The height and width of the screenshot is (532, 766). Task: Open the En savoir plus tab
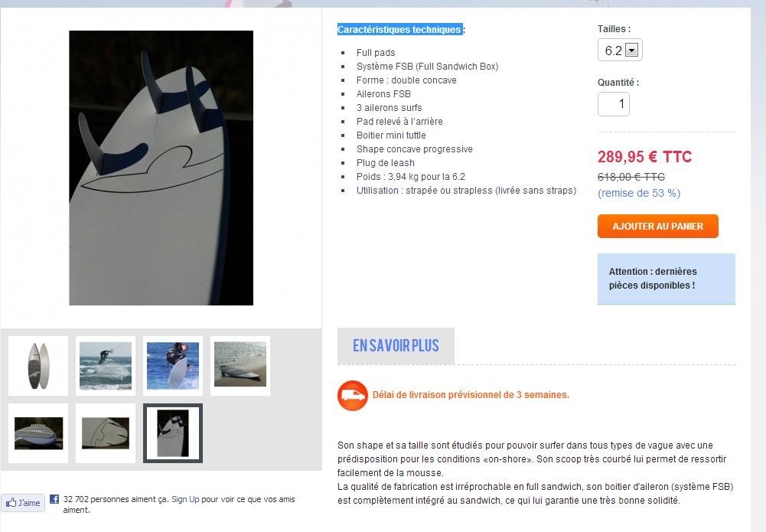tap(396, 346)
